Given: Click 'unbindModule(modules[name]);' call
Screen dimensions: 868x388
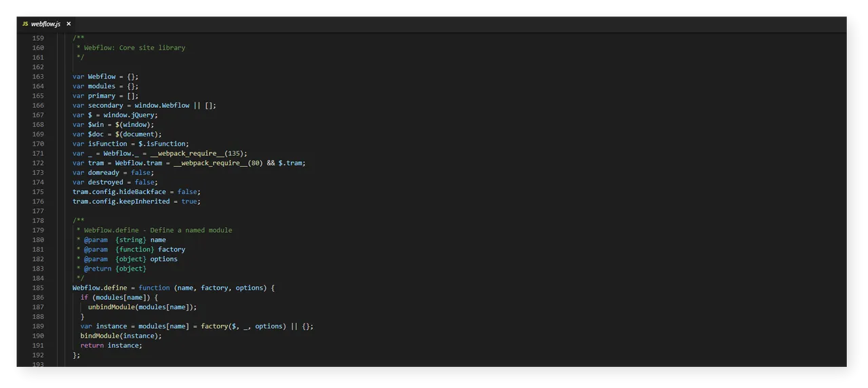Looking at the screenshot, I should tap(142, 307).
